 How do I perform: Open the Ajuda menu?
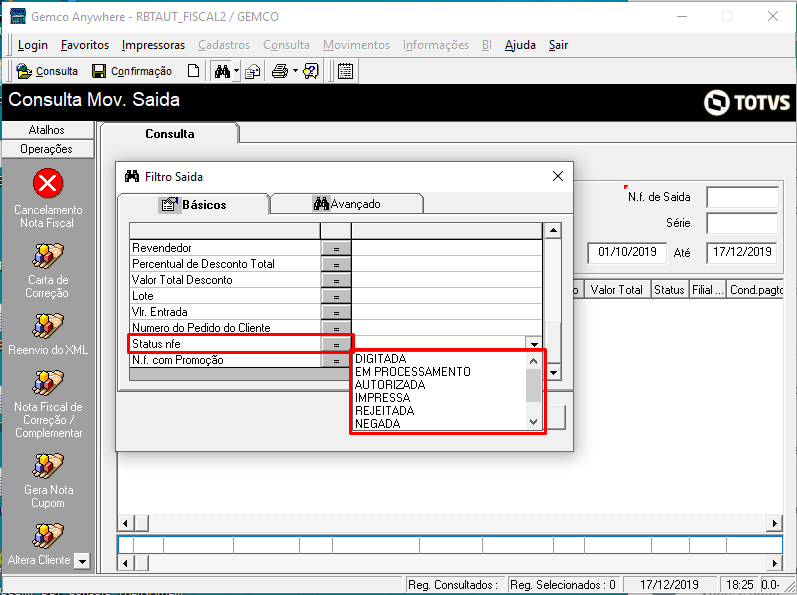click(x=520, y=45)
